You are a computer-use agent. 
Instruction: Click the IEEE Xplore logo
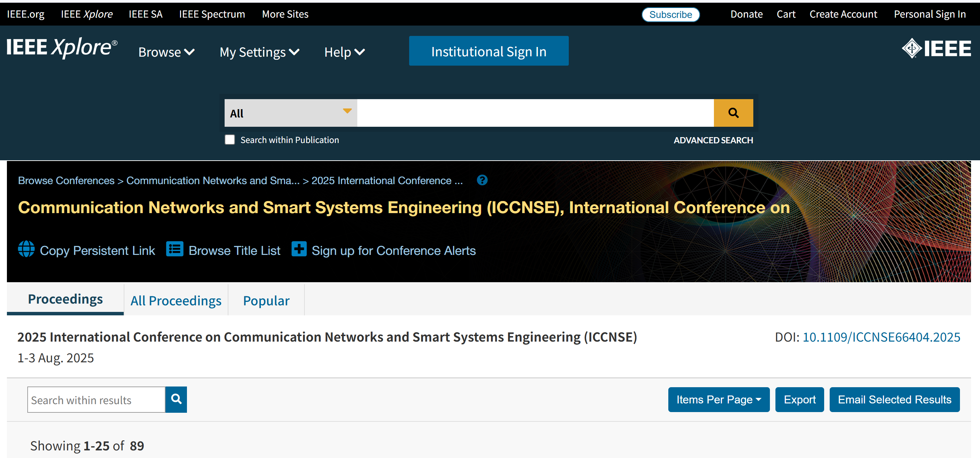tap(62, 48)
